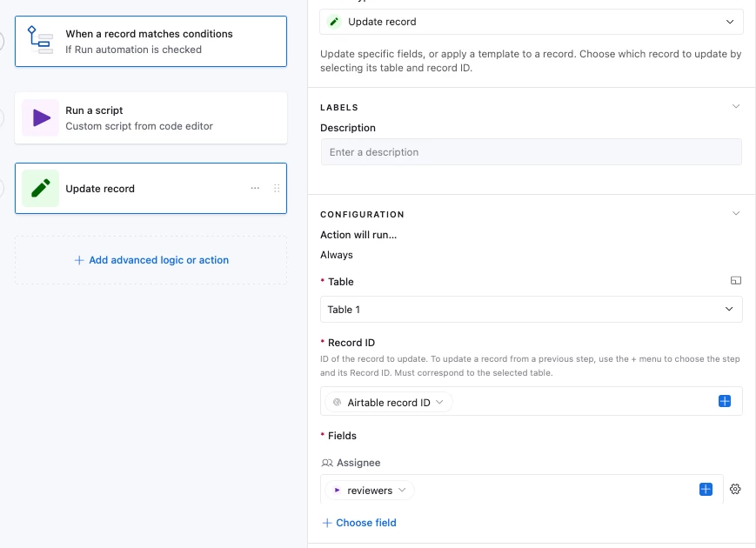The height and width of the screenshot is (548, 756).
Task: Collapse the Configuration section
Action: tap(736, 214)
